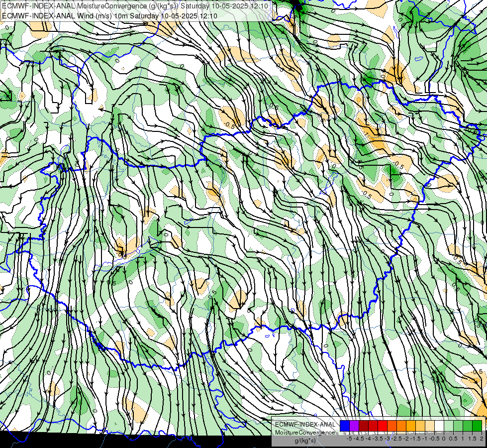Select the maroon dark-red legend swatch

pyautogui.click(x=364, y=426)
